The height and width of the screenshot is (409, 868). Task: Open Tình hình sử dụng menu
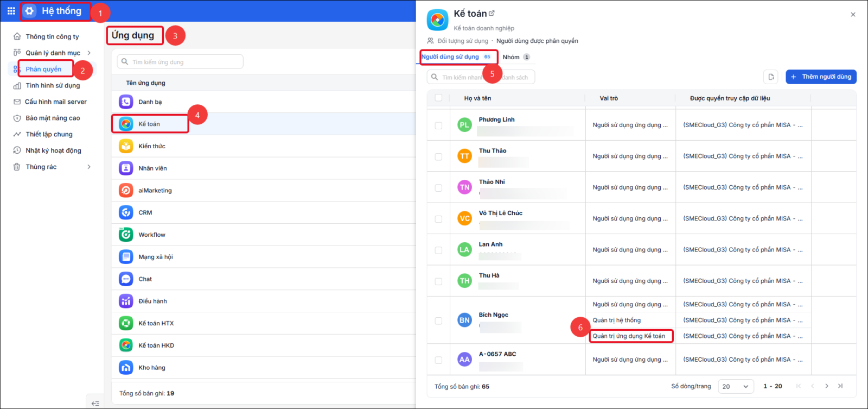coord(53,85)
